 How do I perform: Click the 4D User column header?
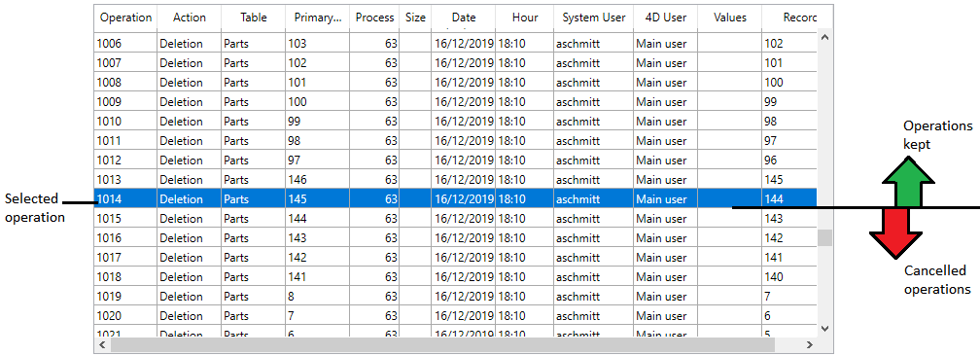tap(666, 18)
